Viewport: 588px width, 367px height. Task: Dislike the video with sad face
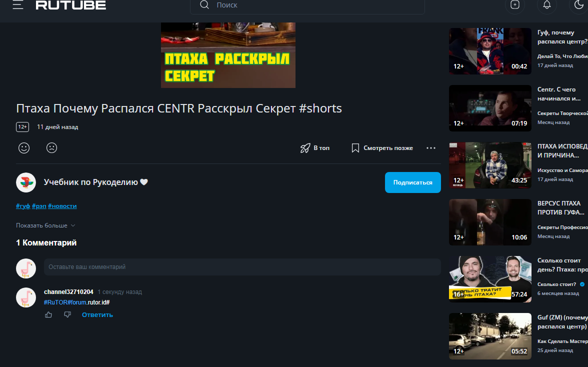[x=52, y=148]
